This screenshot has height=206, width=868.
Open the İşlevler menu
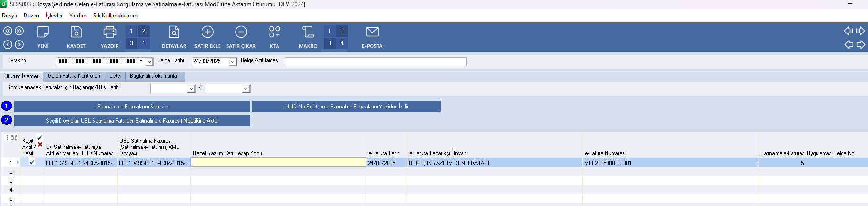(x=54, y=16)
